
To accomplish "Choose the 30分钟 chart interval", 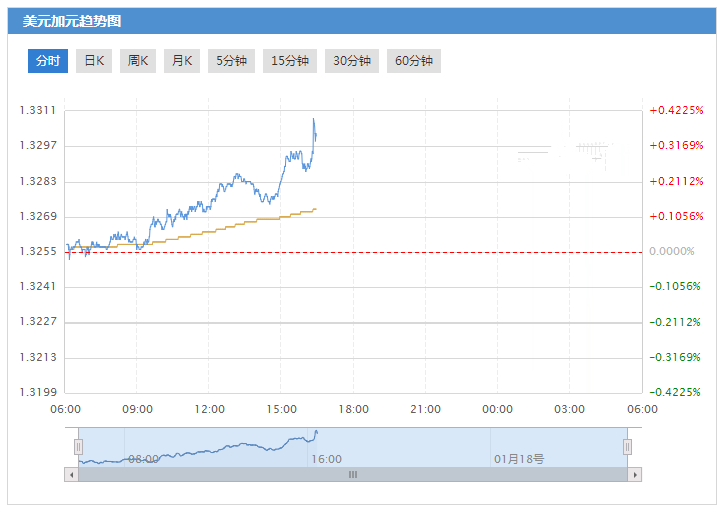I will (351, 61).
